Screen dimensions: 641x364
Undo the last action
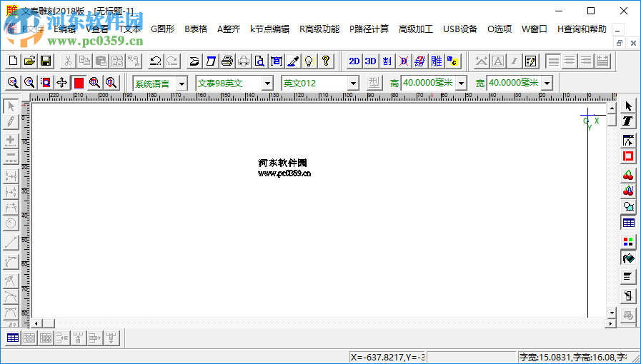click(155, 61)
